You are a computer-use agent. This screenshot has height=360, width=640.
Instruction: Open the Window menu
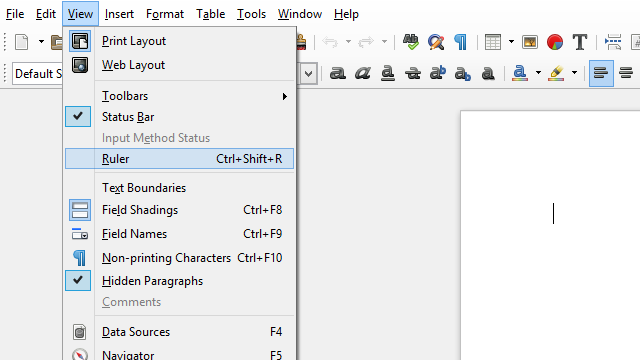300,14
